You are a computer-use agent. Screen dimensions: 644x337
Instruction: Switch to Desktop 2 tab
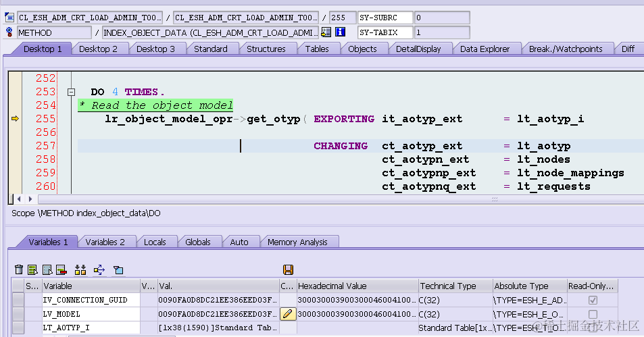point(98,49)
